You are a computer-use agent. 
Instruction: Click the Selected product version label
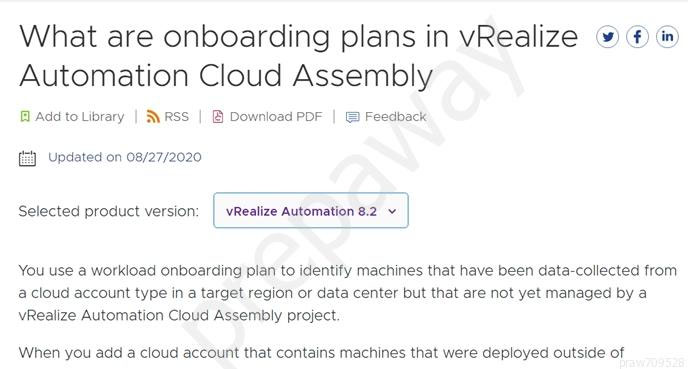tap(109, 211)
